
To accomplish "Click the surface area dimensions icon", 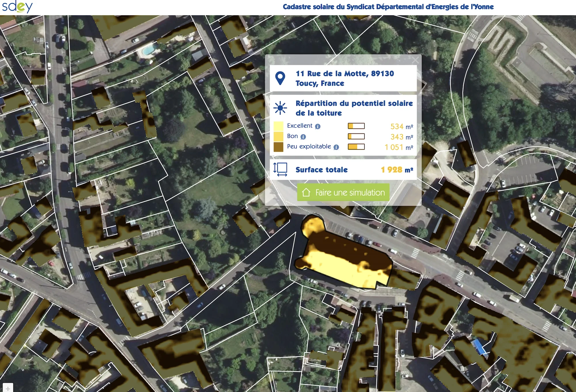I will coord(280,169).
